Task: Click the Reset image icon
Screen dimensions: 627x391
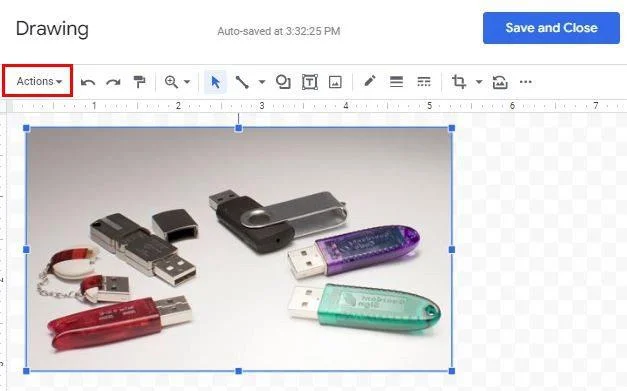Action: tap(500, 82)
